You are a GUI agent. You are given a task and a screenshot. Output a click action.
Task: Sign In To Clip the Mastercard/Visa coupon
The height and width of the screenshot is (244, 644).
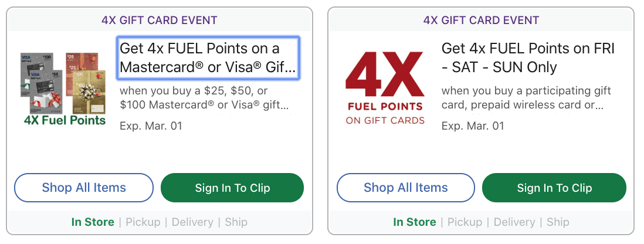click(232, 188)
